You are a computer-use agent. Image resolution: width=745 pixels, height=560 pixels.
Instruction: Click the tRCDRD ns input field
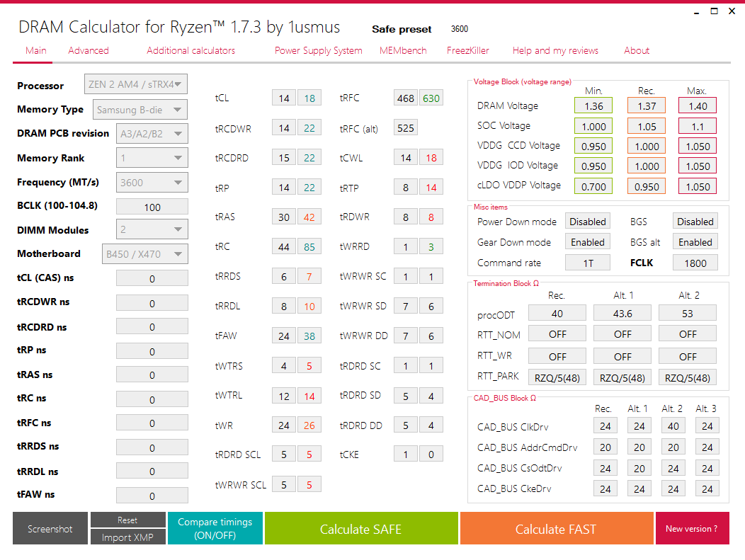(152, 327)
